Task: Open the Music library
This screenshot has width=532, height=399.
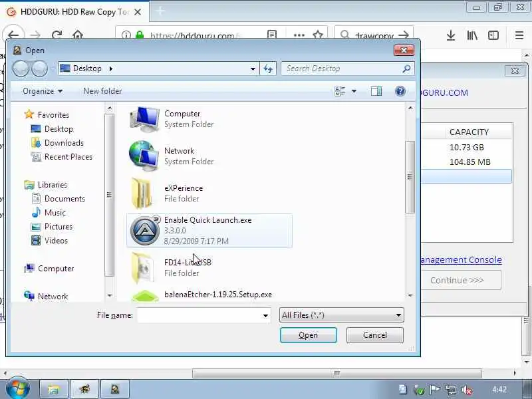Action: pos(55,212)
